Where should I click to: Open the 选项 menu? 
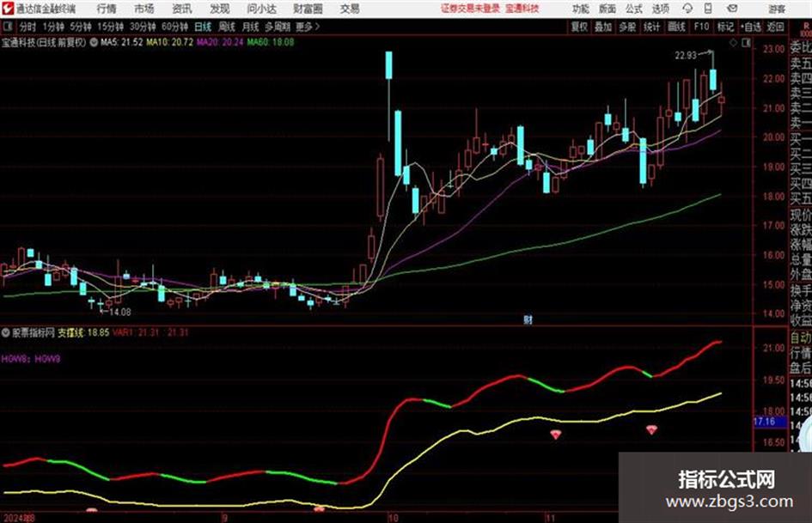[x=661, y=9]
